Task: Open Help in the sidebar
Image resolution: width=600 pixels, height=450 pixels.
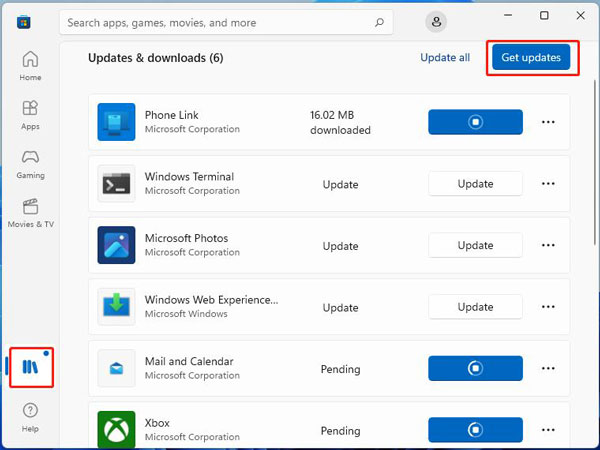Action: (30, 417)
